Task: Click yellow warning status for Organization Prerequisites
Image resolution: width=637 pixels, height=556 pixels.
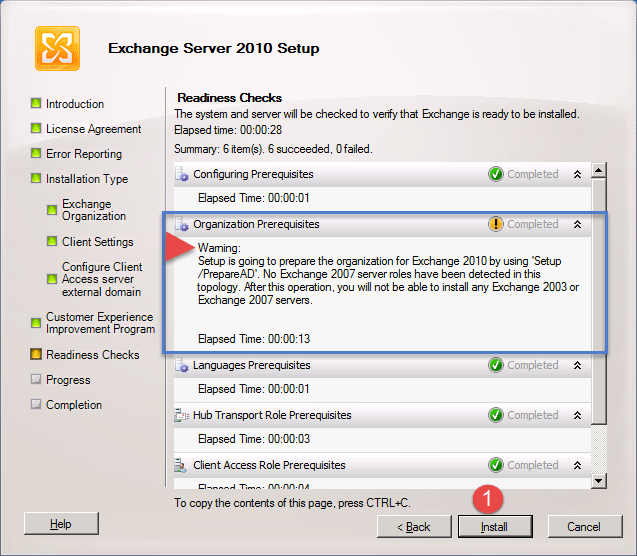Action: 496,224
